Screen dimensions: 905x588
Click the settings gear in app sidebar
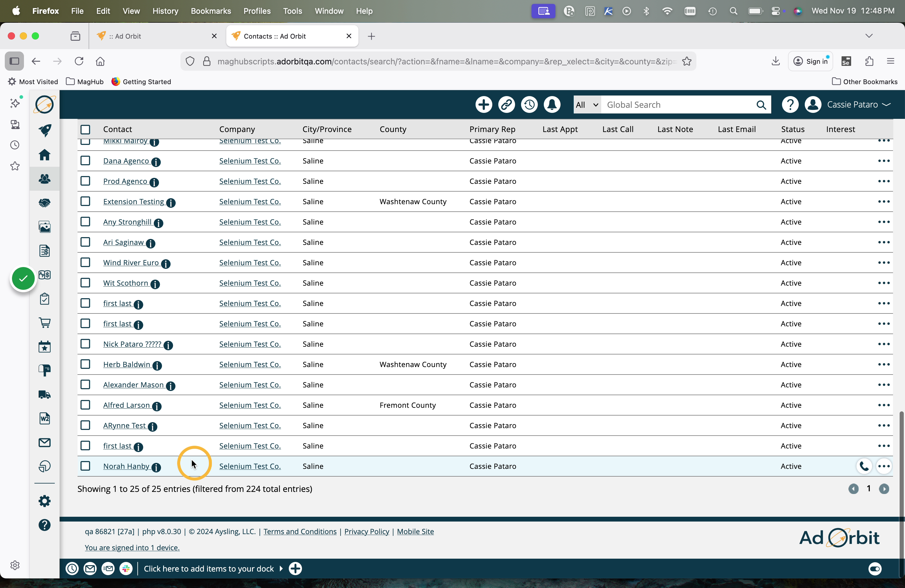pyautogui.click(x=45, y=501)
